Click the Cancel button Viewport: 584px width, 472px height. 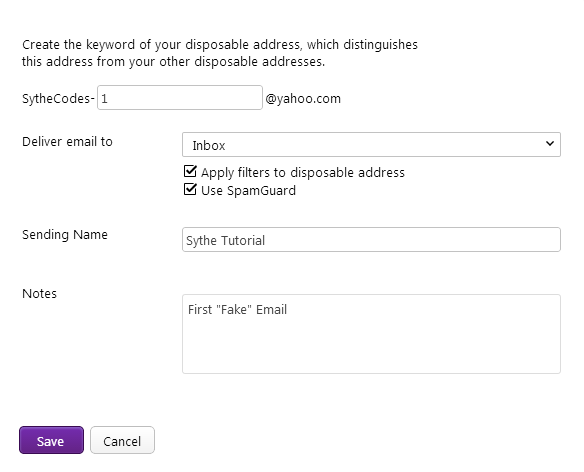click(122, 440)
